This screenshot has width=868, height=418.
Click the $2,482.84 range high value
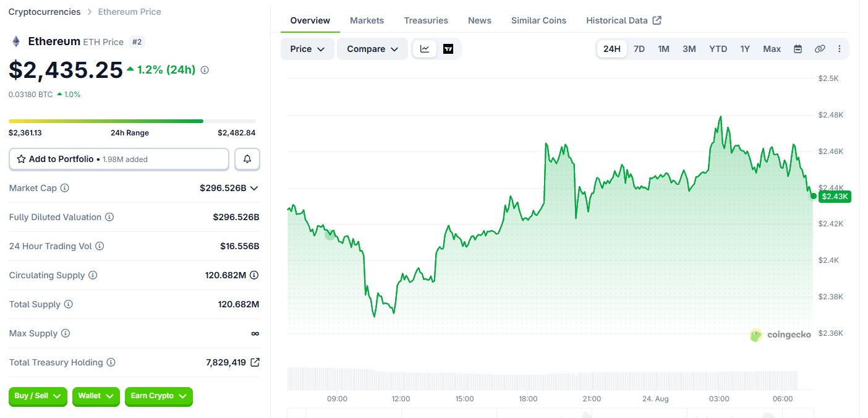[236, 132]
